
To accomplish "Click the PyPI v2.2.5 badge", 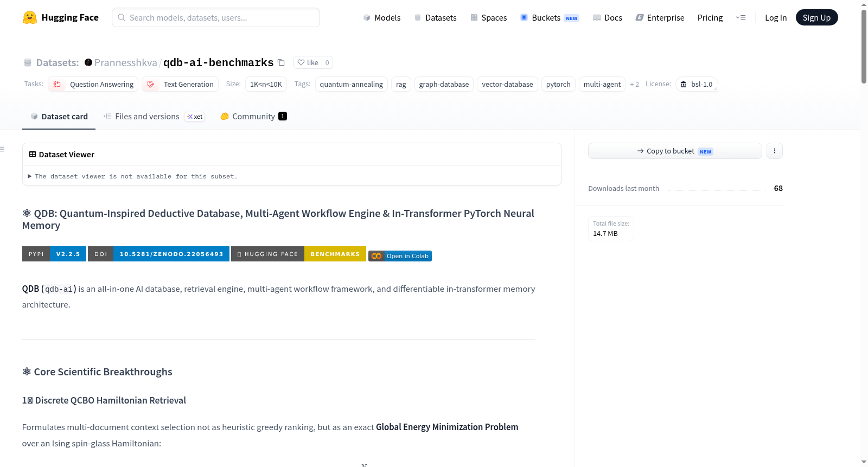I will [x=54, y=254].
